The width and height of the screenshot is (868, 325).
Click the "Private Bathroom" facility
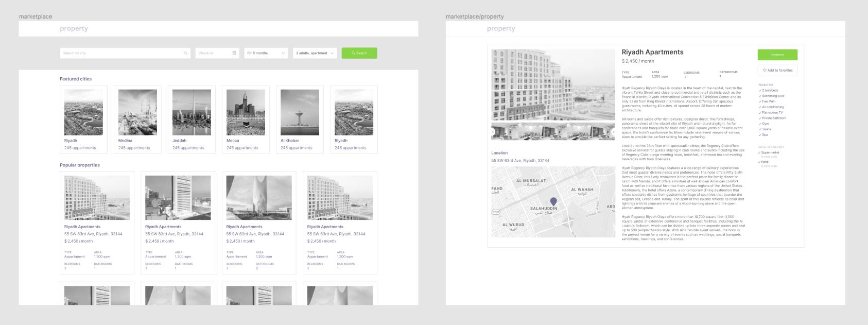click(772, 118)
